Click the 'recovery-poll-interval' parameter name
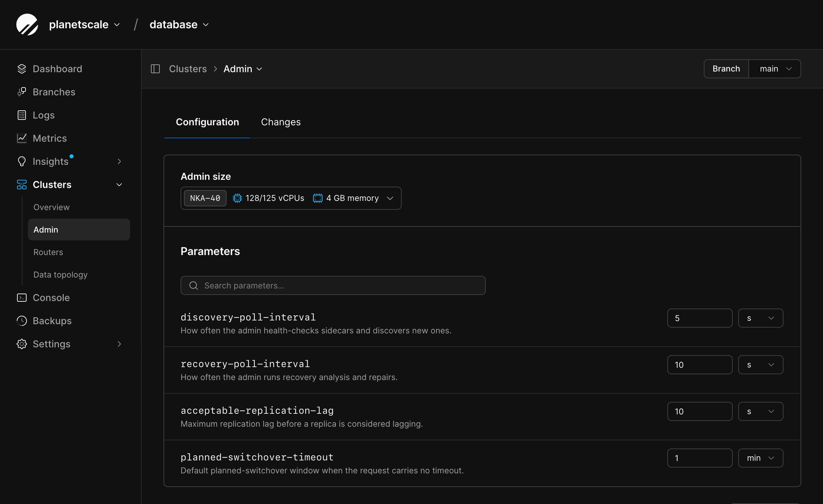This screenshot has height=504, width=823. click(245, 364)
